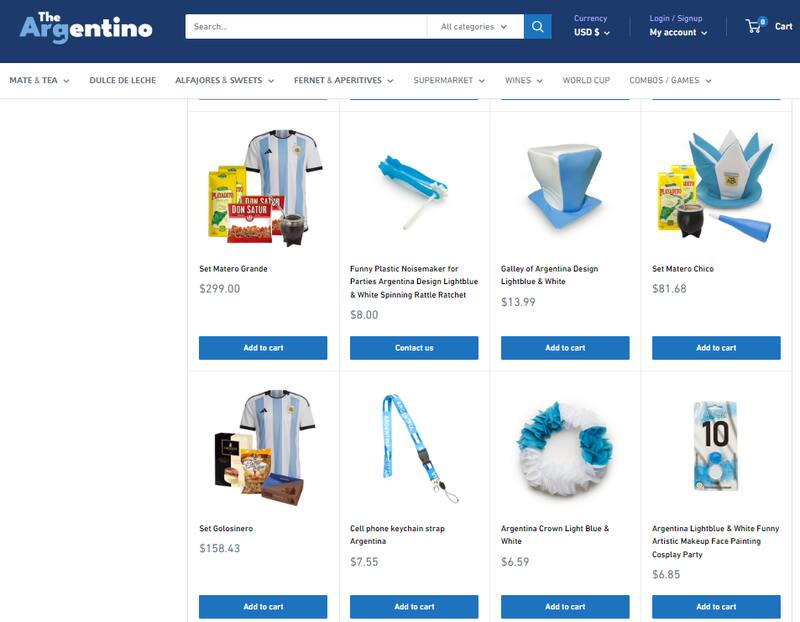Add Set Matero Chico to cart

[716, 347]
